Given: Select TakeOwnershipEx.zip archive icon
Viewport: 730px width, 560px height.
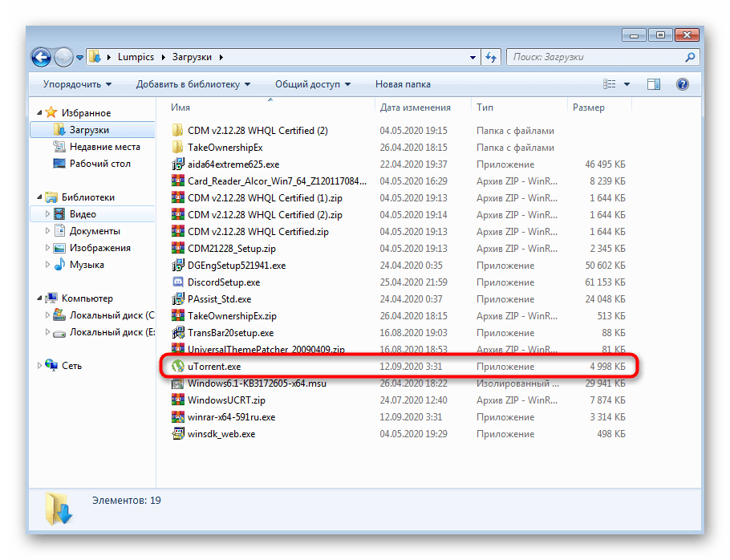Looking at the screenshot, I should [x=177, y=315].
